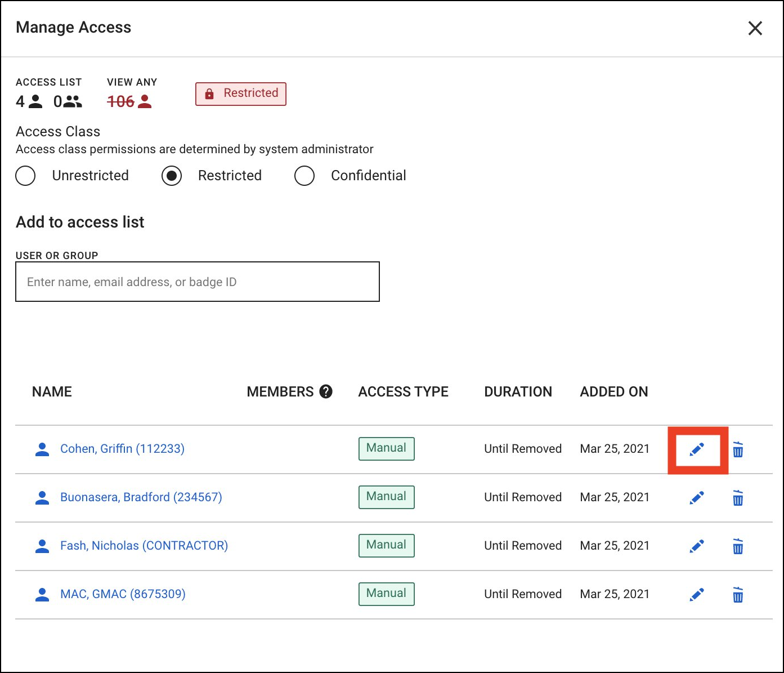Remove Fash, Nicholas via trash icon
Viewport: 784px width, 673px height.
738,546
